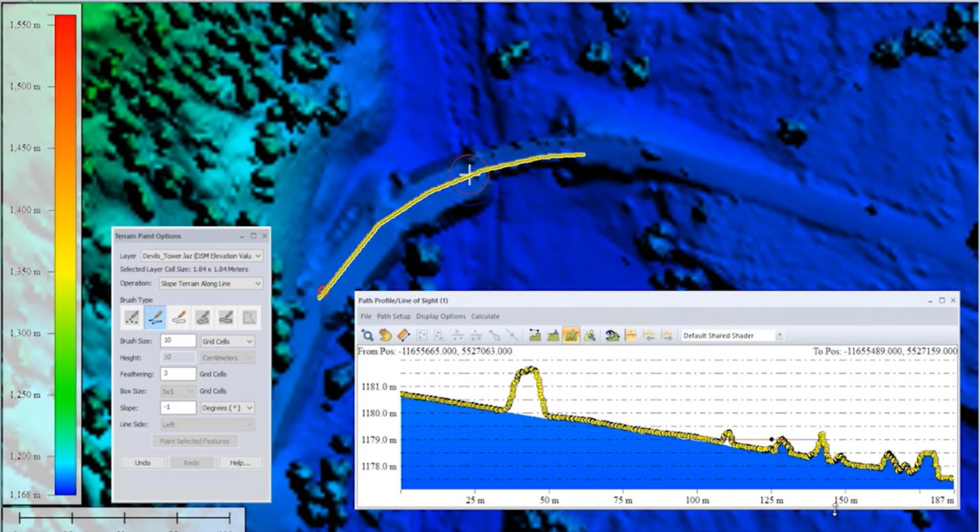The image size is (980, 532).
Task: Click the Redo button
Action: (x=191, y=463)
